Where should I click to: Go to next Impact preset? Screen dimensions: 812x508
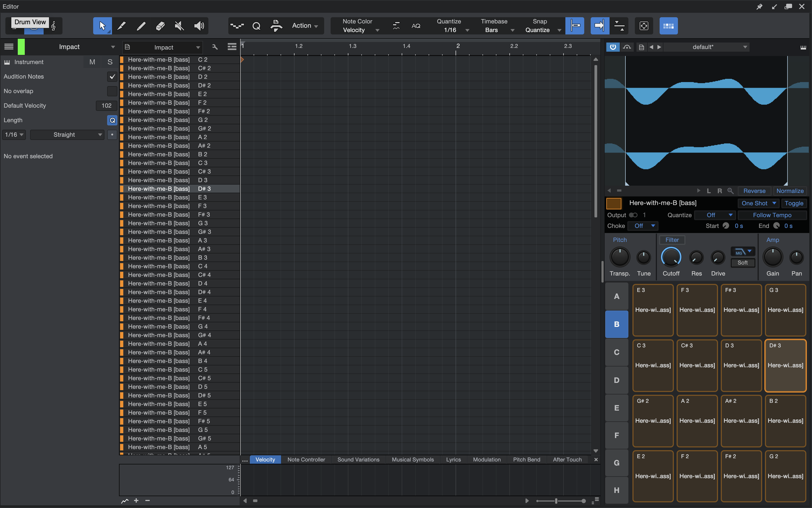659,47
